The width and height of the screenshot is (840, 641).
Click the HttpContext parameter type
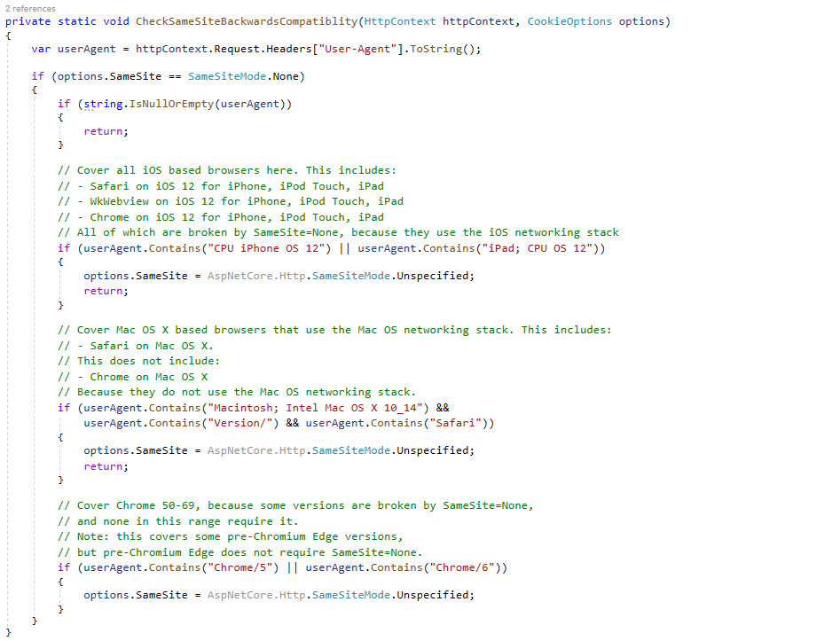coord(400,21)
